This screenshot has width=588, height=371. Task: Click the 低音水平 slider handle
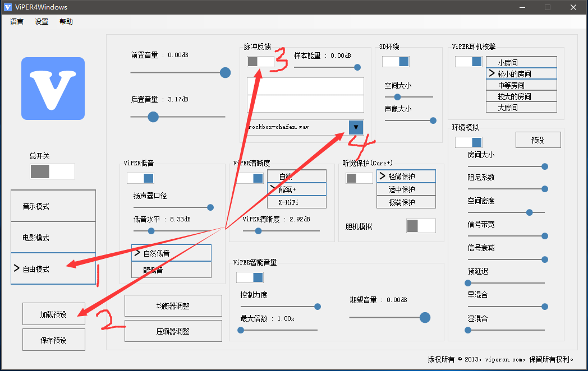coord(151,231)
